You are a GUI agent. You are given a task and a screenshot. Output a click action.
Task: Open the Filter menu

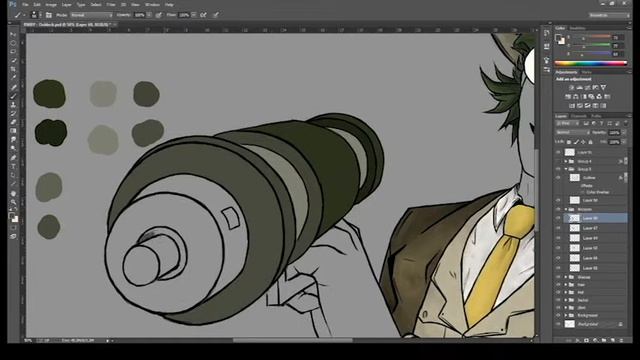111,4
